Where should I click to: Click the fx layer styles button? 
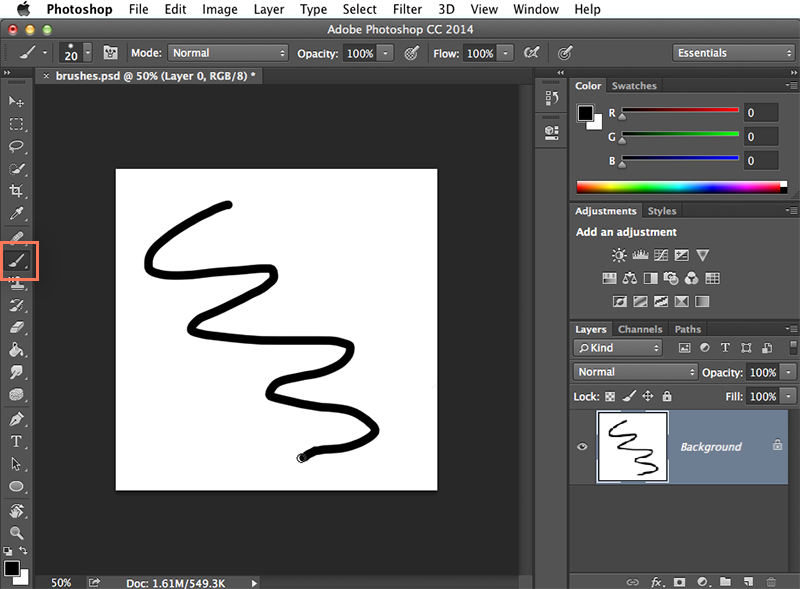(656, 581)
